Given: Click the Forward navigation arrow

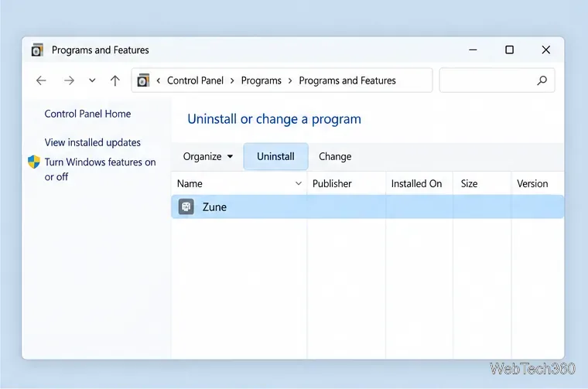Looking at the screenshot, I should 69,80.
